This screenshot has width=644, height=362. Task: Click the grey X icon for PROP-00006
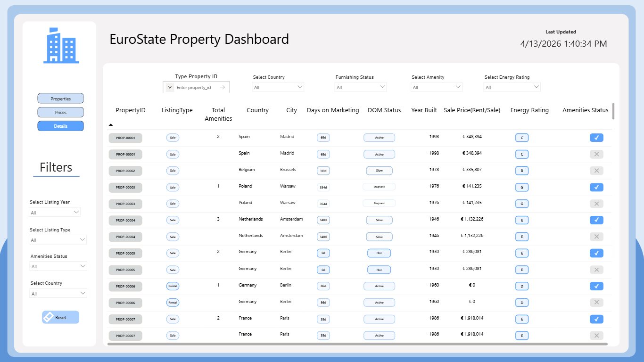point(596,303)
